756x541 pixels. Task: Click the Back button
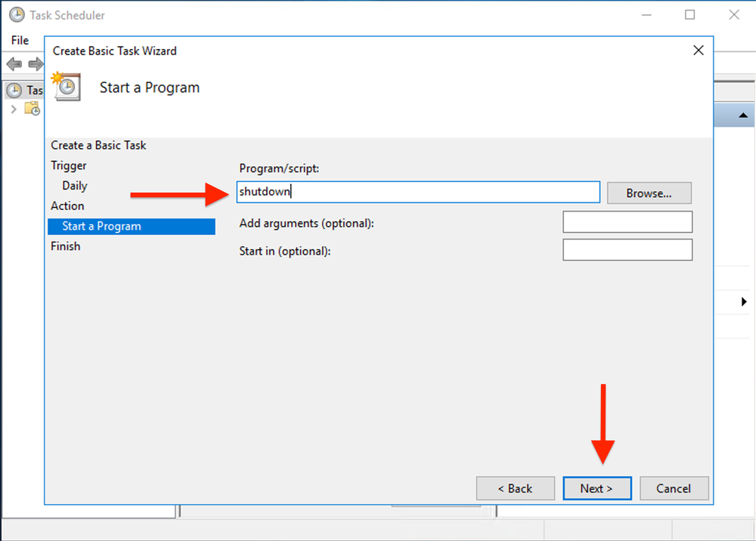click(516, 488)
